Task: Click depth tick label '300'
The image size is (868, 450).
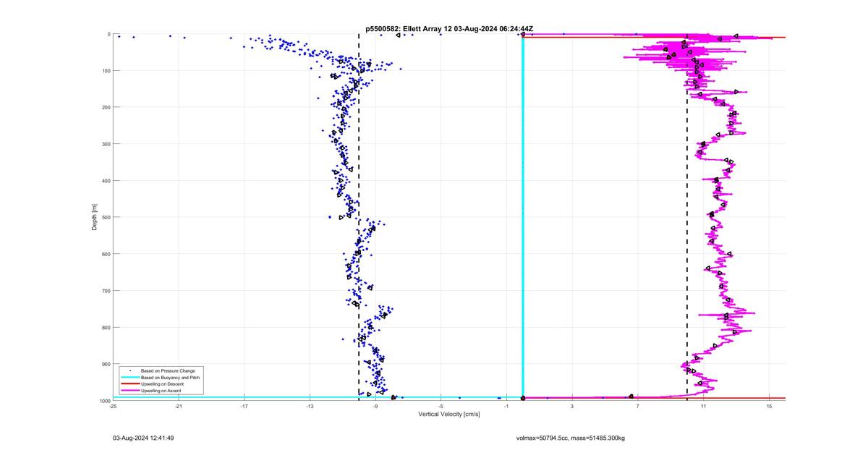Action: pos(106,144)
